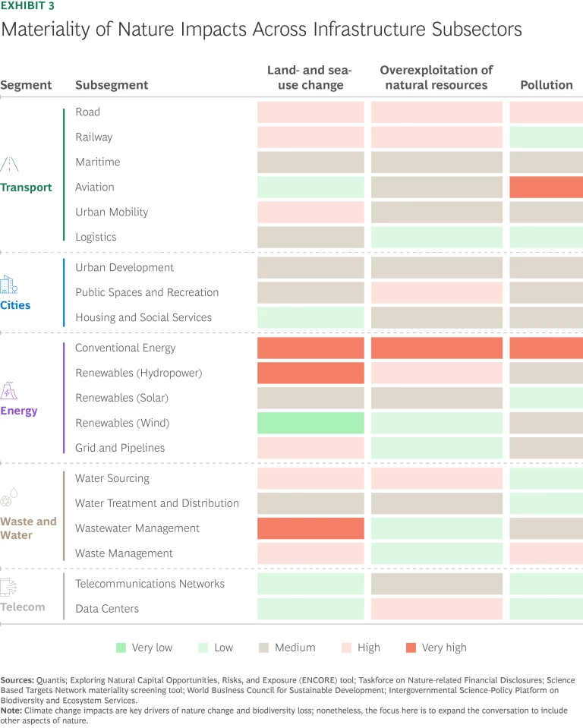Viewport: 583px width, 728px height.
Task: Click the Cities buildings icon
Action: pyautogui.click(x=8, y=285)
